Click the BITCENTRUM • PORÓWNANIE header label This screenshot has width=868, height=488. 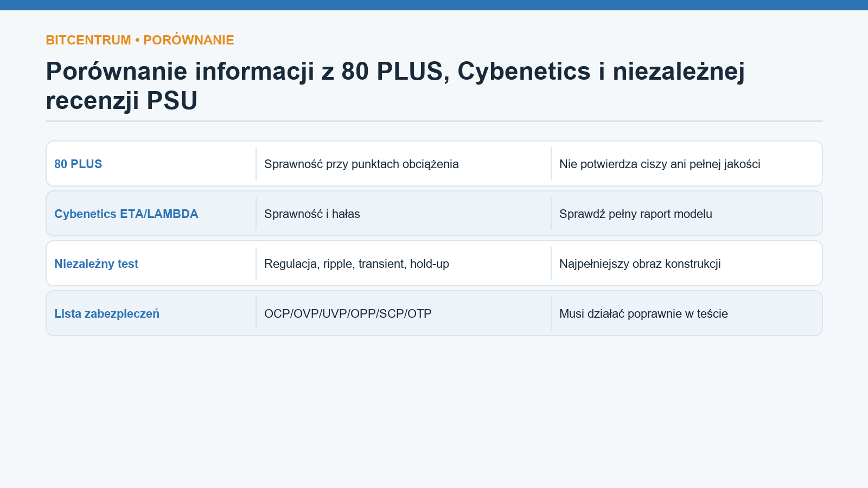(140, 40)
